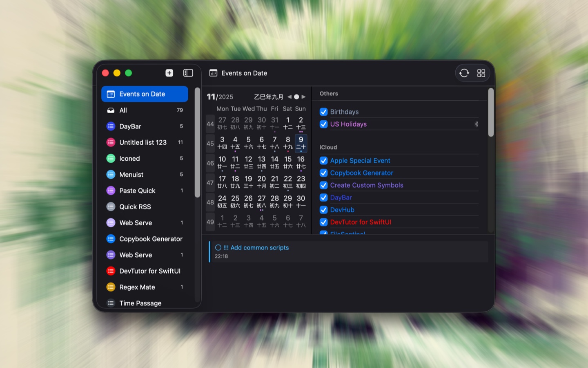Select November 12 in the calendar
Screen dimensions: 588x368
pos(248,163)
